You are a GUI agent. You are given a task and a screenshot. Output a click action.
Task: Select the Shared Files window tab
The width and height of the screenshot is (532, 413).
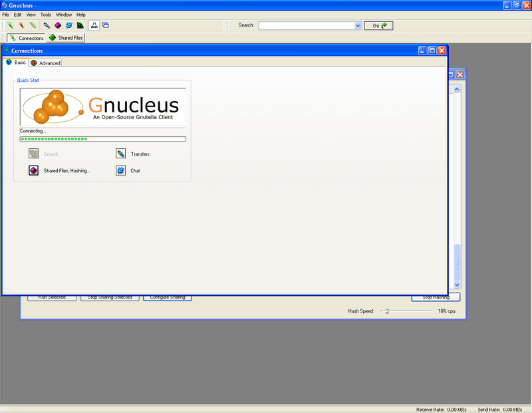click(66, 38)
